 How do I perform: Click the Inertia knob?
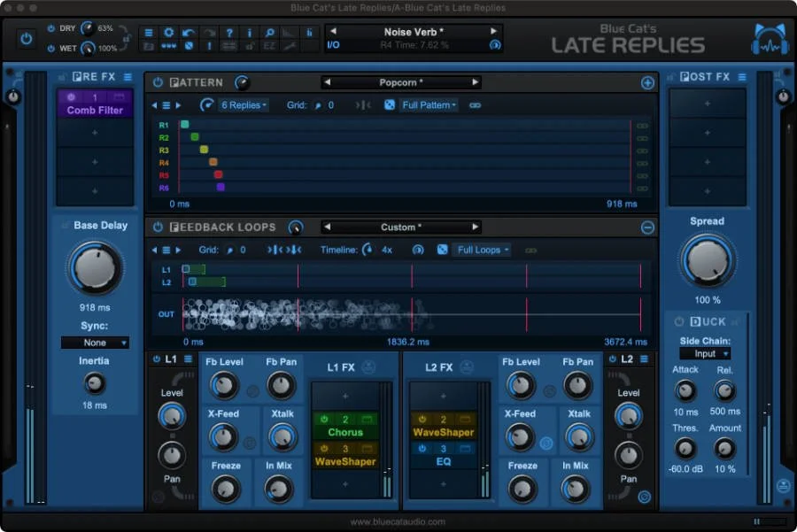(x=94, y=383)
